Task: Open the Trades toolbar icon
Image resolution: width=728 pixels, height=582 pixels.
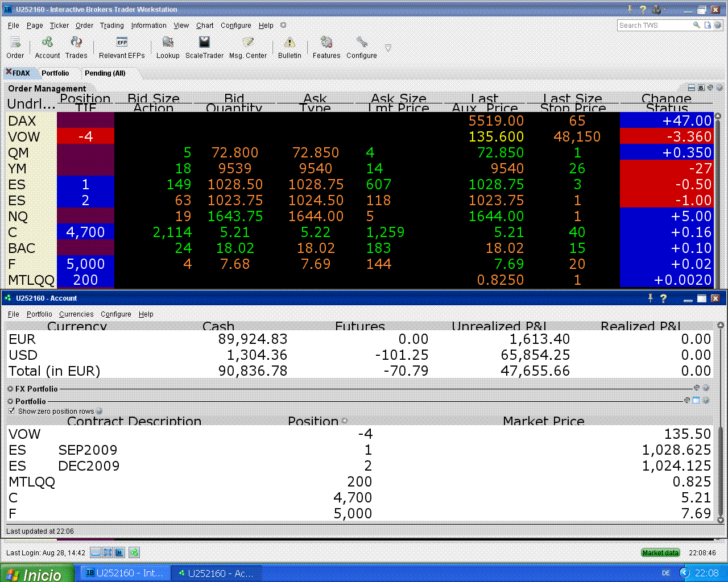Action: click(76, 43)
